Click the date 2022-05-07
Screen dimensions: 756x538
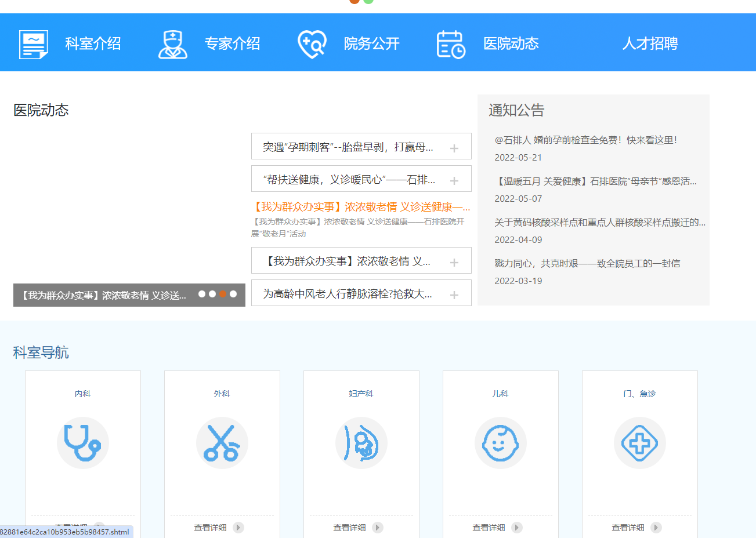[x=518, y=199]
